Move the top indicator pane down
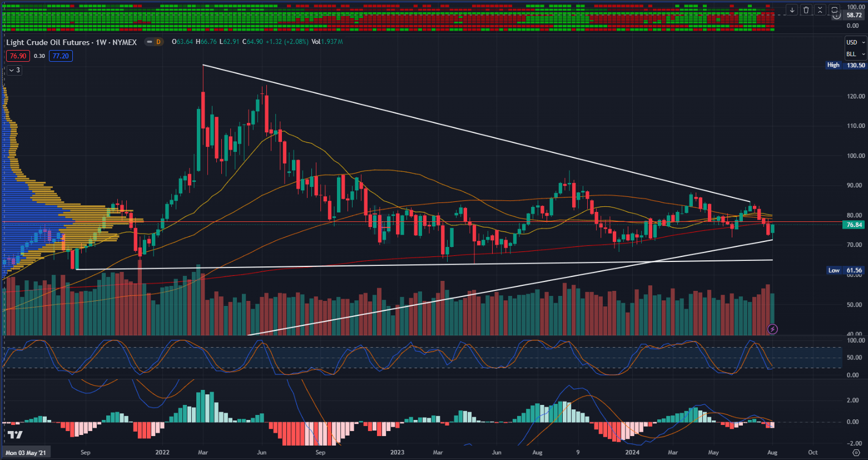 (792, 10)
